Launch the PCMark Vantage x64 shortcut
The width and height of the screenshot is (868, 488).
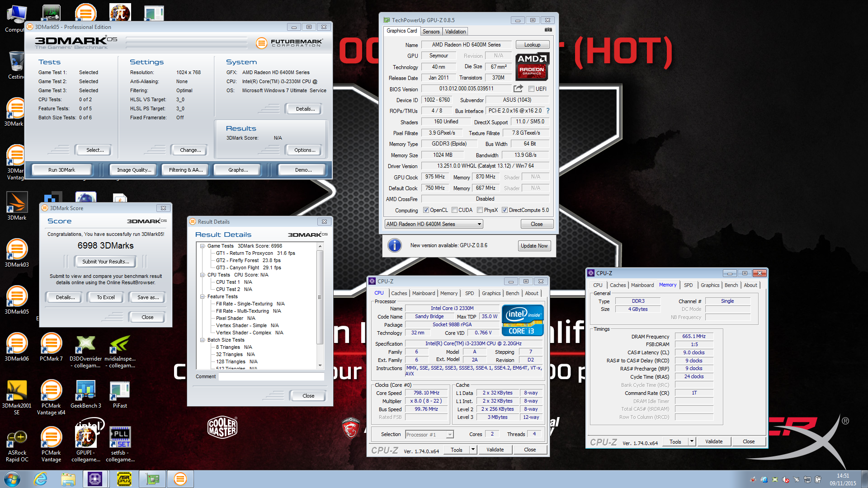[51, 398]
